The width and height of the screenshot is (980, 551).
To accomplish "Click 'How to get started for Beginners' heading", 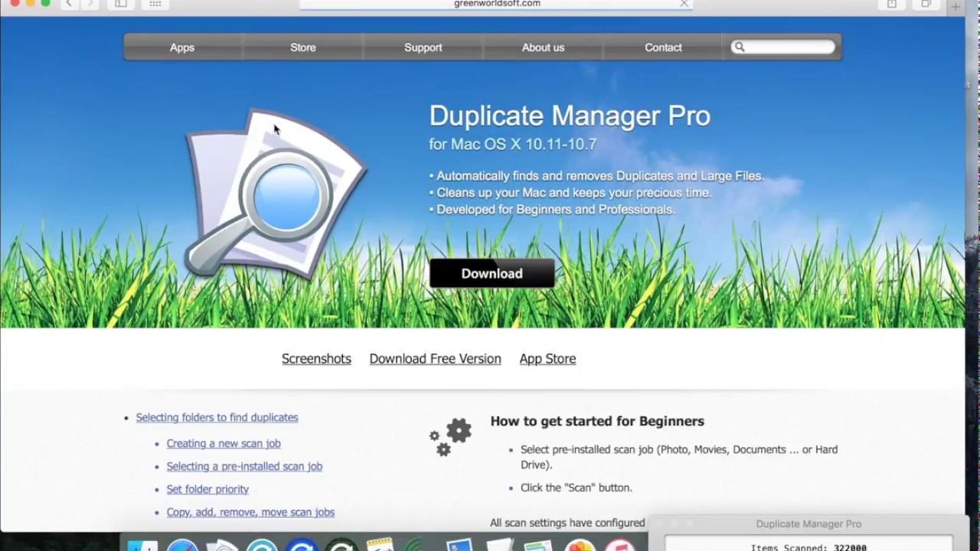I will (597, 422).
